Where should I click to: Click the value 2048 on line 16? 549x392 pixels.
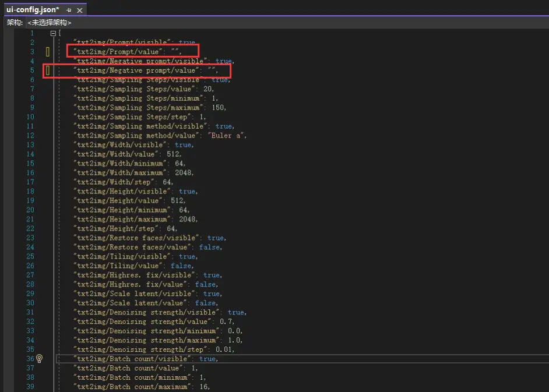point(184,172)
